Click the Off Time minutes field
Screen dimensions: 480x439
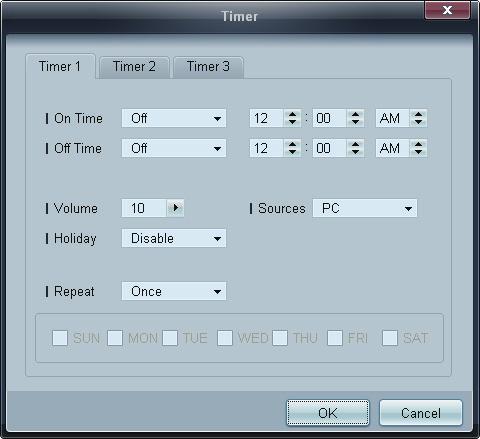click(330, 148)
